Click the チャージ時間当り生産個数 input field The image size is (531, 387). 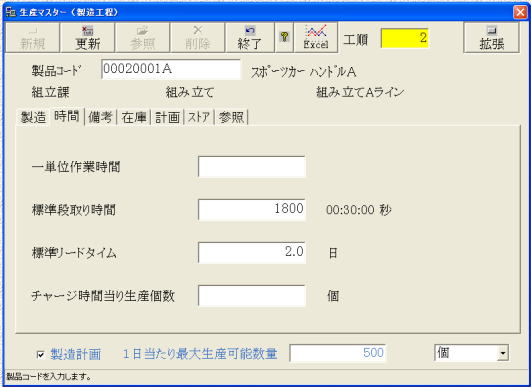252,296
